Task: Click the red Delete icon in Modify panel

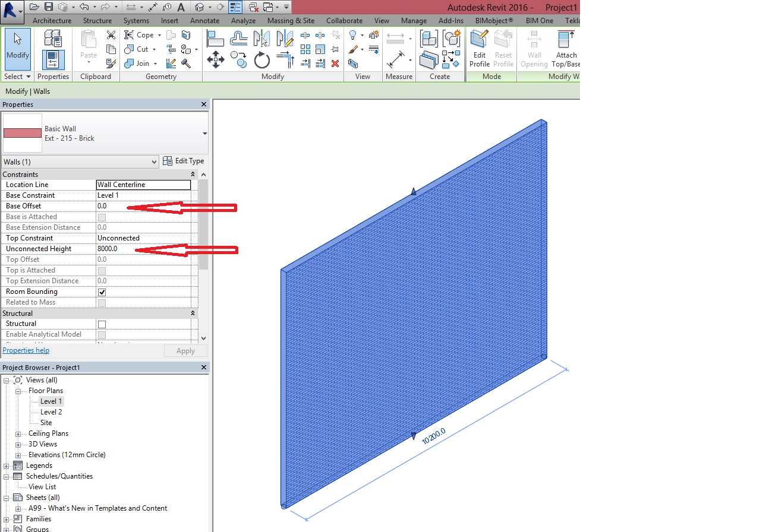Action: 335,64
